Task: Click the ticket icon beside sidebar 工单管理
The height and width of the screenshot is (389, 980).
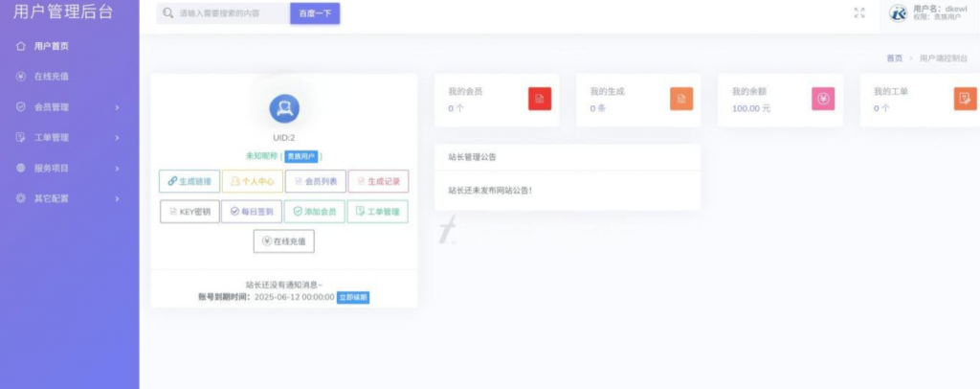Action: point(21,138)
